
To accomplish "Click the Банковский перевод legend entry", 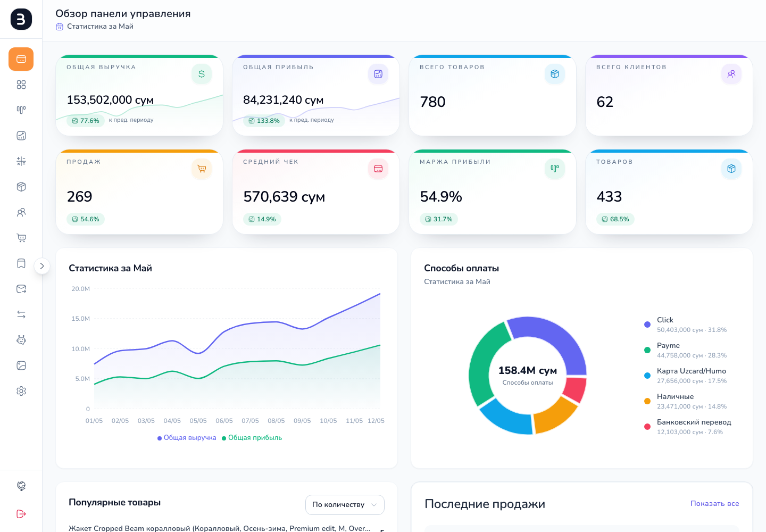I will [x=687, y=427].
